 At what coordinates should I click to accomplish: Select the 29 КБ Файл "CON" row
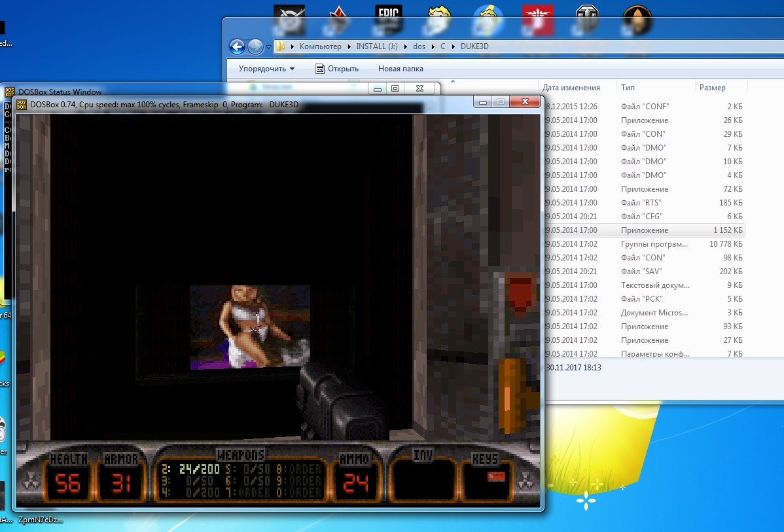644,134
